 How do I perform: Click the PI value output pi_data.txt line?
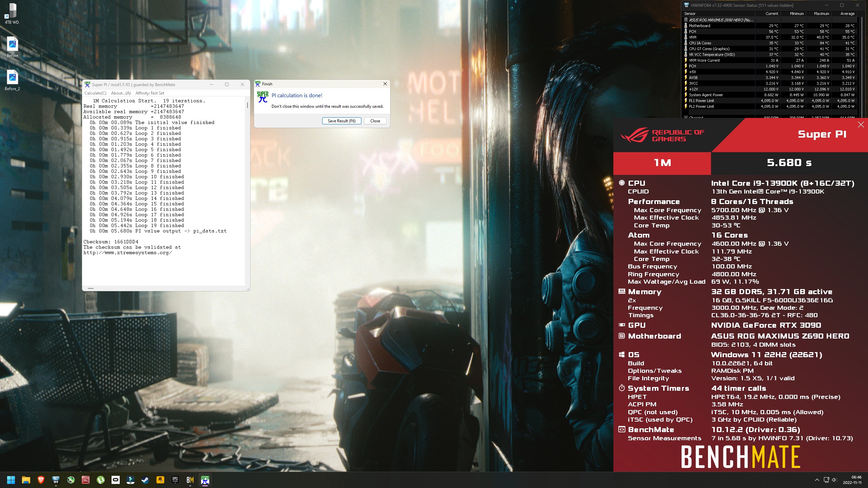pyautogui.click(x=158, y=231)
